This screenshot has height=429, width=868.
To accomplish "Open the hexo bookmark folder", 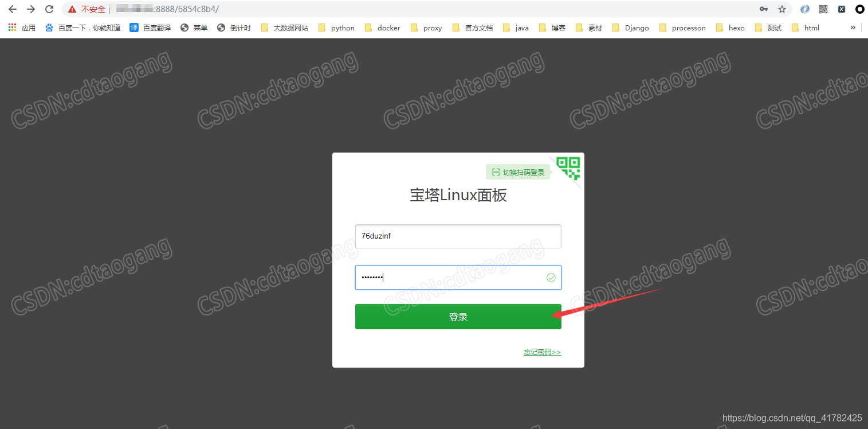I will (x=730, y=28).
